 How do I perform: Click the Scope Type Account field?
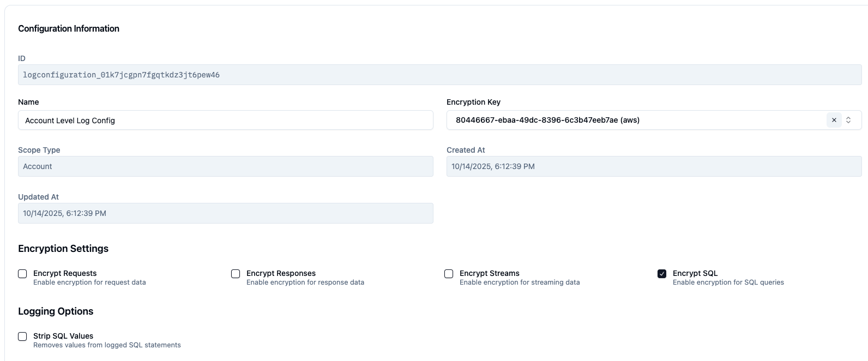(x=225, y=166)
